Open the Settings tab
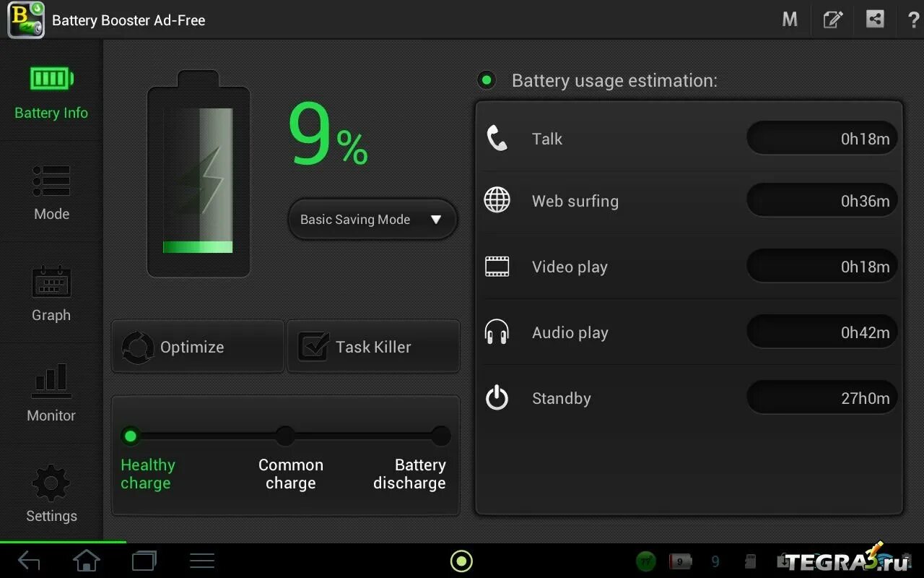This screenshot has height=578, width=924. point(51,494)
